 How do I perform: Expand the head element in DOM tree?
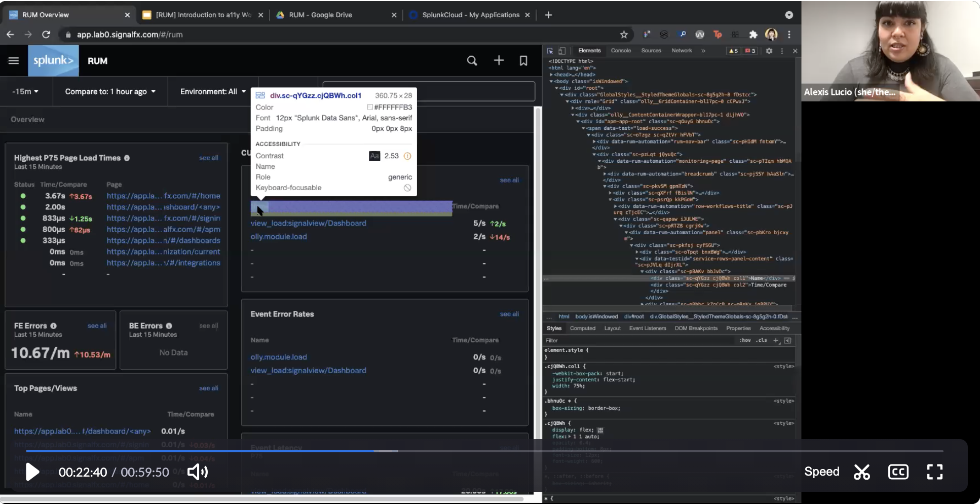[x=551, y=75]
